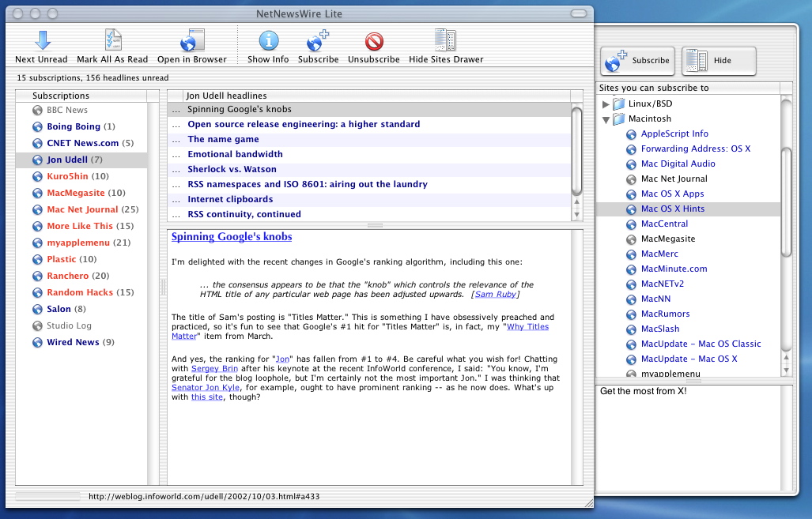Click the Open in Browser icon
Viewport: 812px width, 519px height.
click(192, 40)
